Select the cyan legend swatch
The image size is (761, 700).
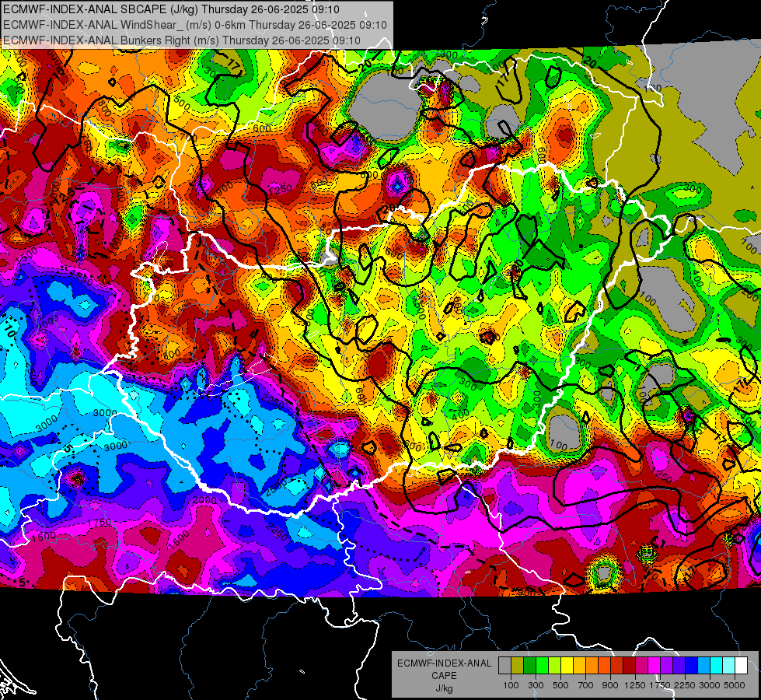[717, 665]
